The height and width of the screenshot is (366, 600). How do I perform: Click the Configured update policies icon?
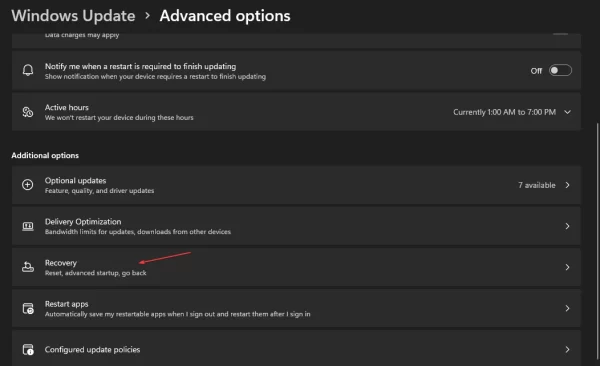tap(28, 350)
